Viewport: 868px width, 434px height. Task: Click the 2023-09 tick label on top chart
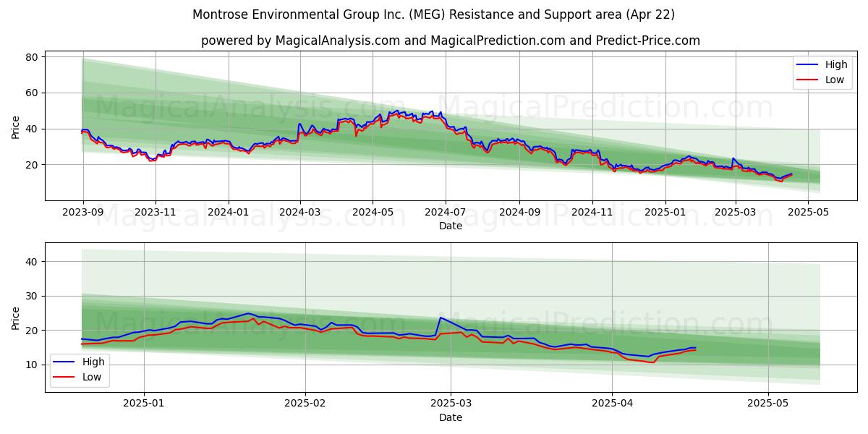[x=83, y=213]
